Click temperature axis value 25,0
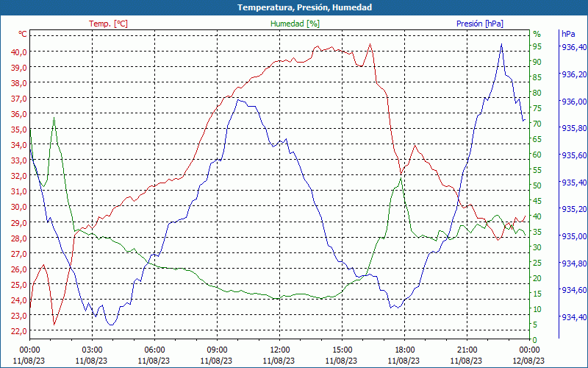Image resolution: width=588 pixels, height=368 pixels. pos(19,285)
